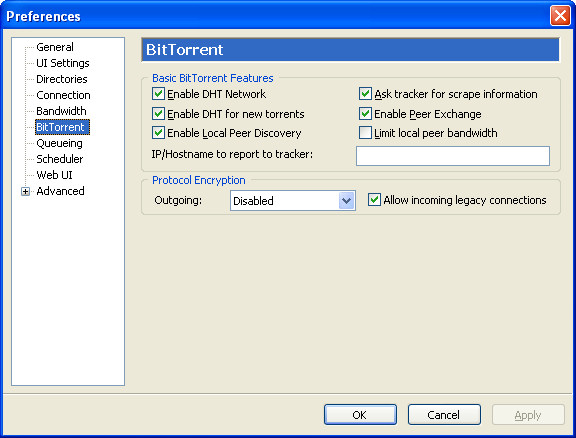Select the Advanced tree item
This screenshot has width=576, height=438.
[60, 191]
